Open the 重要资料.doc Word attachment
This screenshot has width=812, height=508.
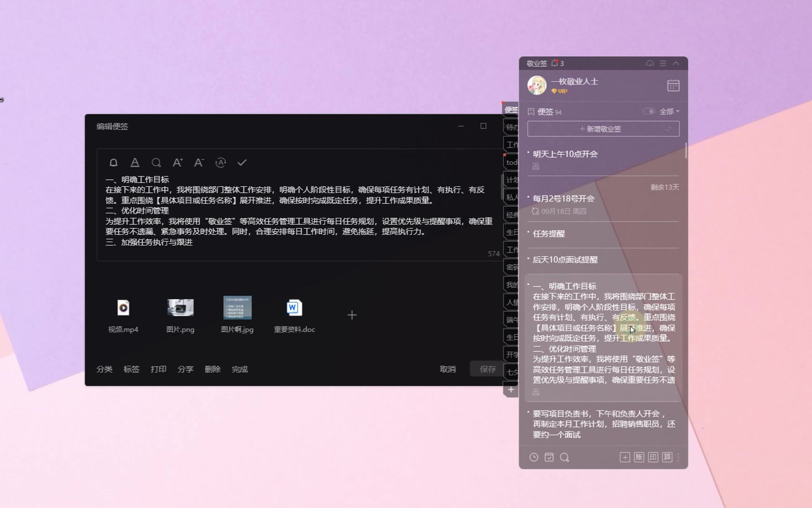(x=294, y=308)
